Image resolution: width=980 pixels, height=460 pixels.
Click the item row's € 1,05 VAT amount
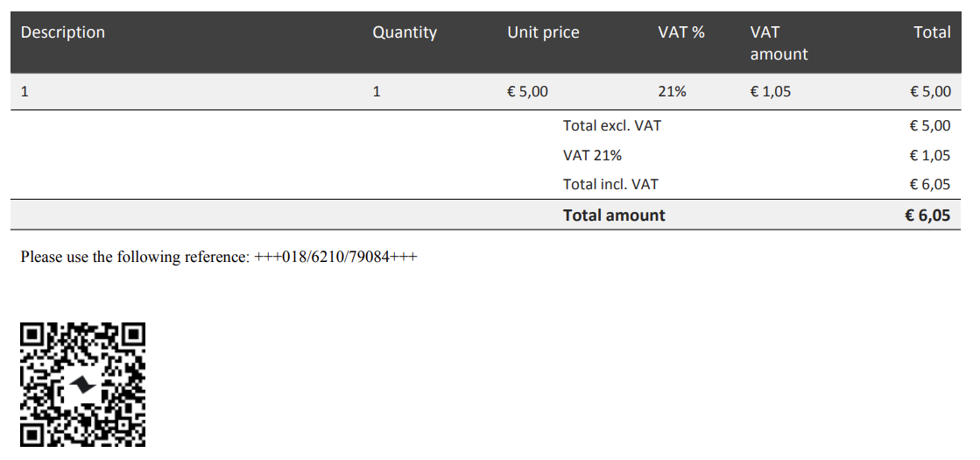[x=771, y=91]
